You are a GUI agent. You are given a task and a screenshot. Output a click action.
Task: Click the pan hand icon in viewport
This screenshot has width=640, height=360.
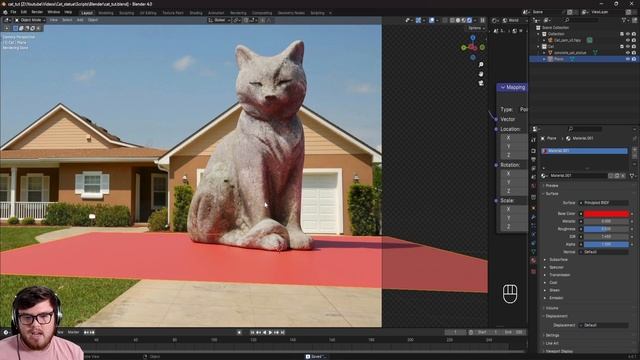[481, 74]
